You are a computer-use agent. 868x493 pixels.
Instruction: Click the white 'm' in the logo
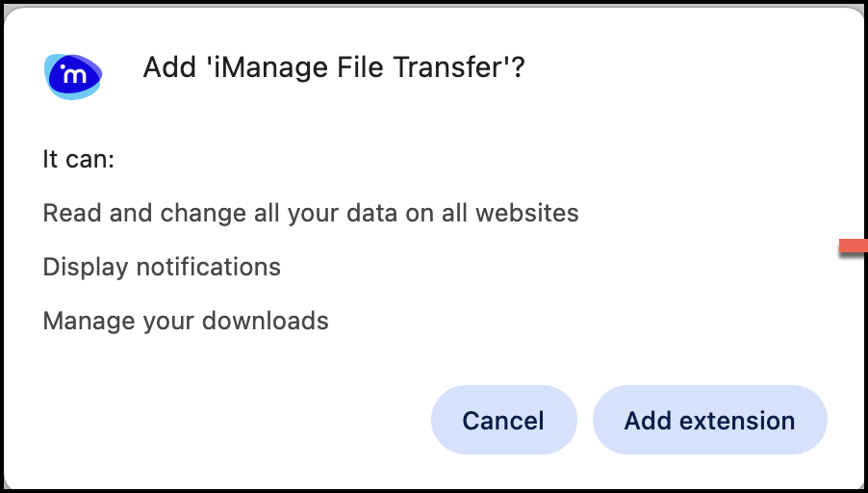click(x=71, y=73)
